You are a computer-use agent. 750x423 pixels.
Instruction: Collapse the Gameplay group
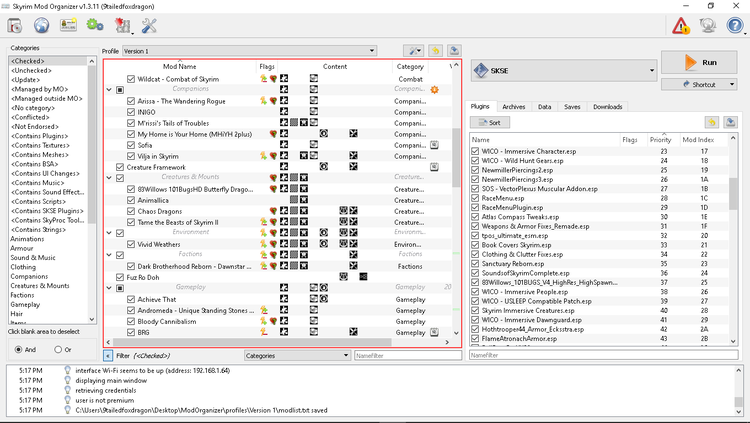[109, 288]
